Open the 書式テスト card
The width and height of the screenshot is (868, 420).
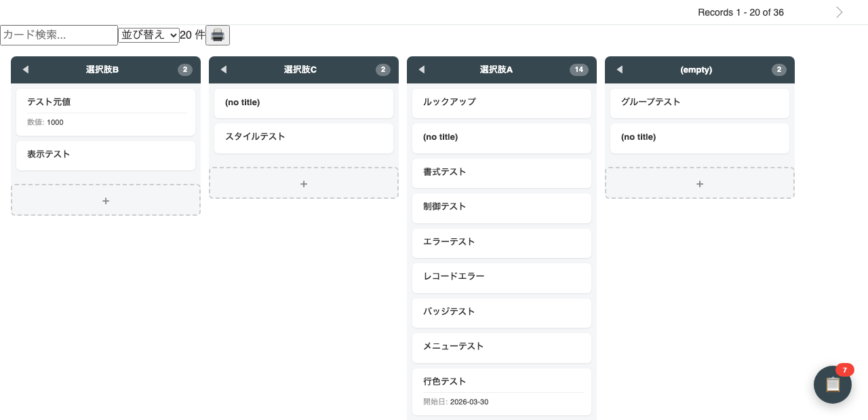(x=502, y=173)
